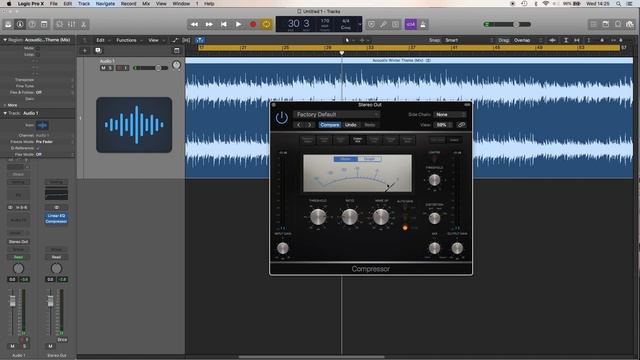Screen dimensions: 640x360
Task: Open the Side Chain None dropdown
Action: click(449, 115)
